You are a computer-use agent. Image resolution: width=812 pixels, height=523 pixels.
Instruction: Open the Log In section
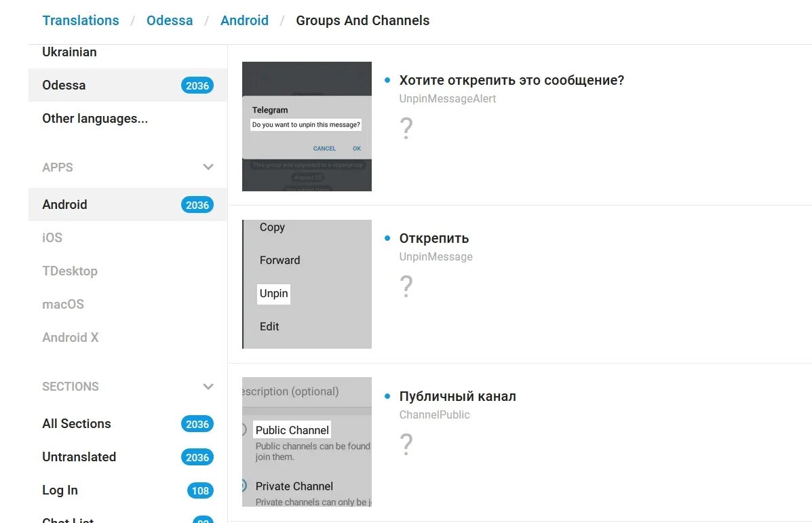pos(60,490)
